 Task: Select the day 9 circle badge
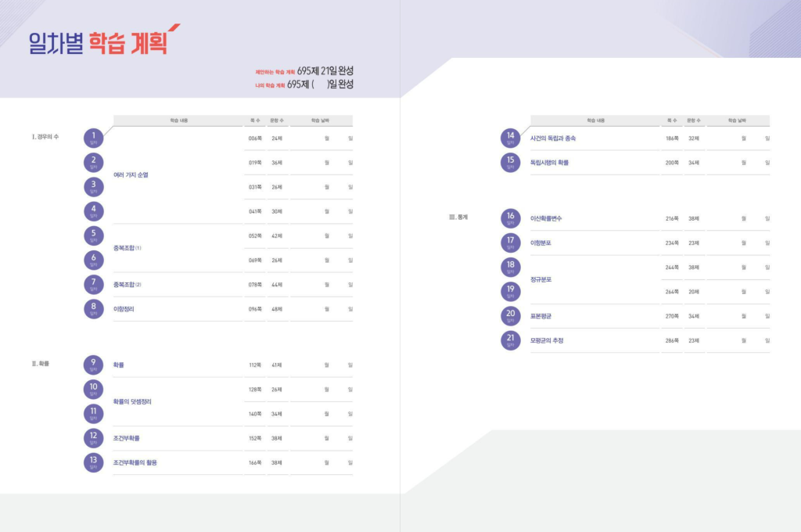[x=93, y=365]
